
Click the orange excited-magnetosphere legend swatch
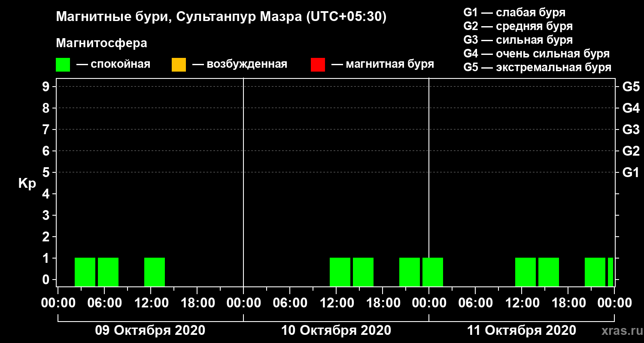click(x=179, y=65)
